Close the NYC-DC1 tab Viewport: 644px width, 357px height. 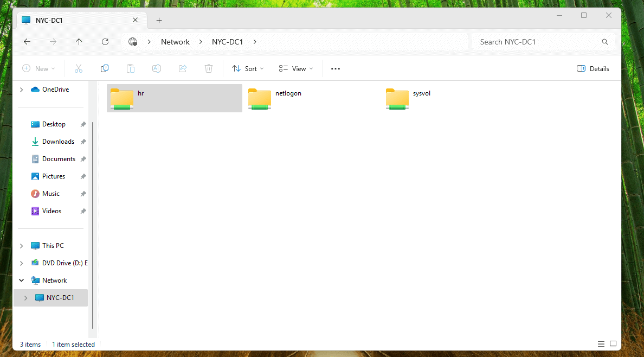point(135,20)
